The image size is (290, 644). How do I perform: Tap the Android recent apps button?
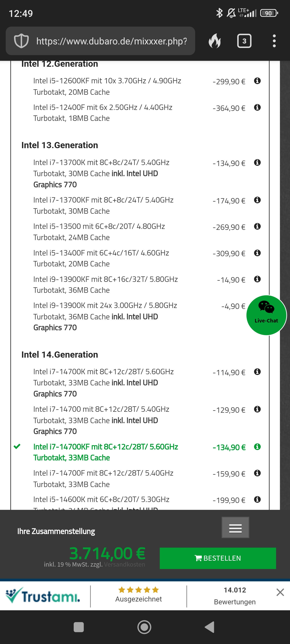(79, 627)
